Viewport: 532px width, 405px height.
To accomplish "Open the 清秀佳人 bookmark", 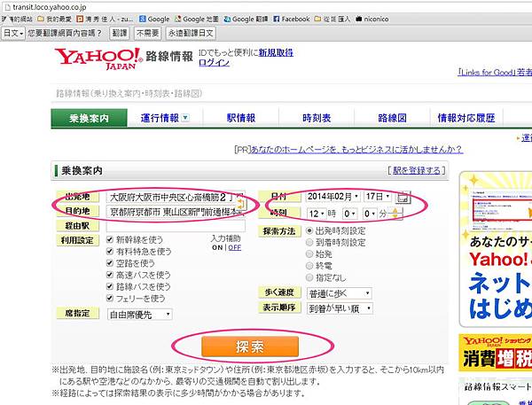I will pos(105,19).
